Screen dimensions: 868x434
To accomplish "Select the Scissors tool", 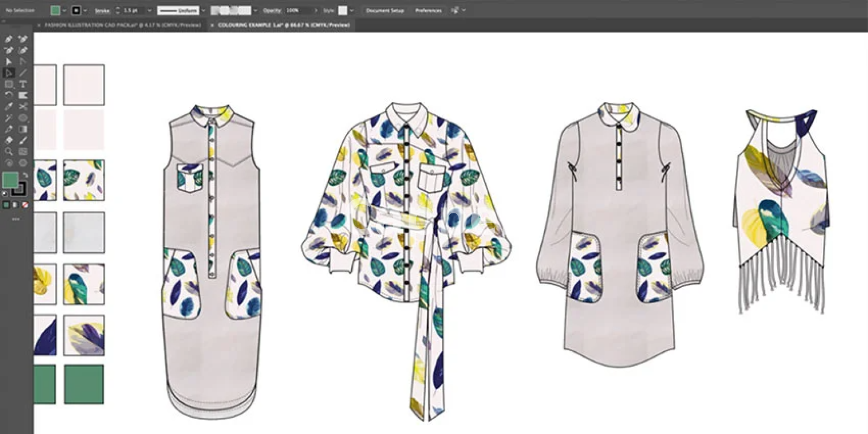I will coord(23,107).
